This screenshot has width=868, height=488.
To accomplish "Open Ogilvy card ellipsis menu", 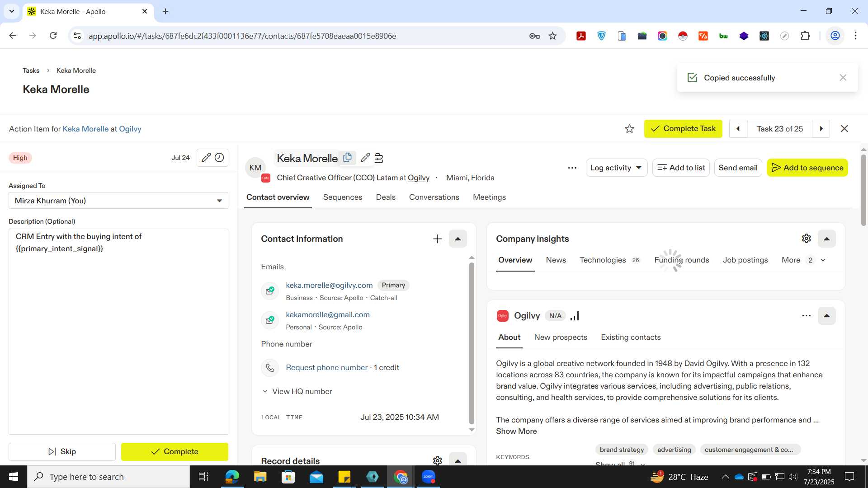I will pyautogui.click(x=806, y=316).
